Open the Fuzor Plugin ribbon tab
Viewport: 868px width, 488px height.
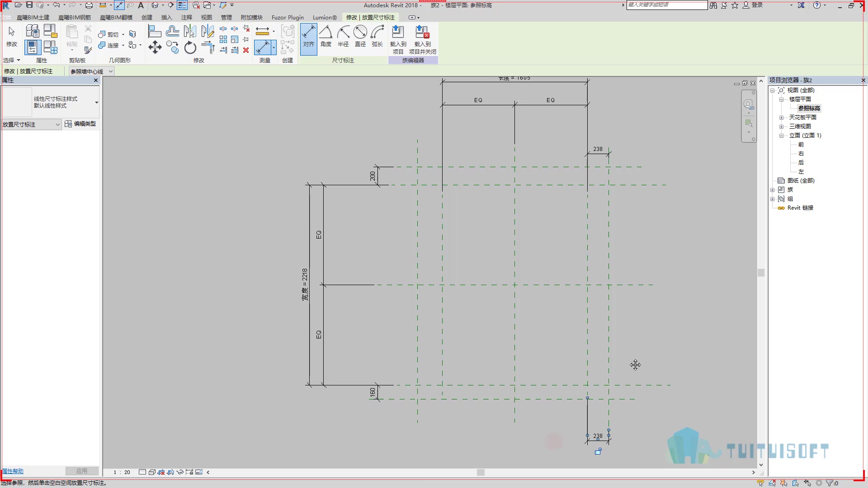pyautogui.click(x=288, y=17)
